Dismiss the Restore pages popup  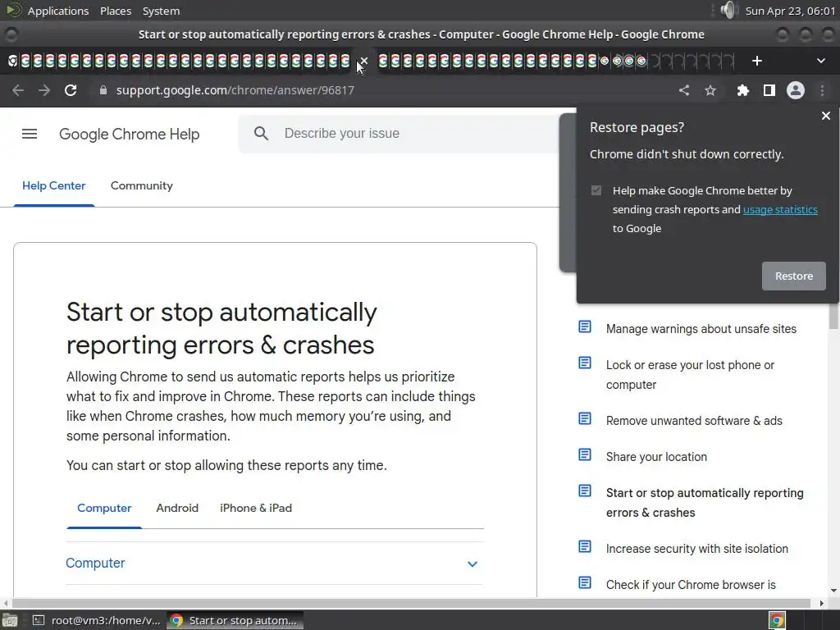826,116
